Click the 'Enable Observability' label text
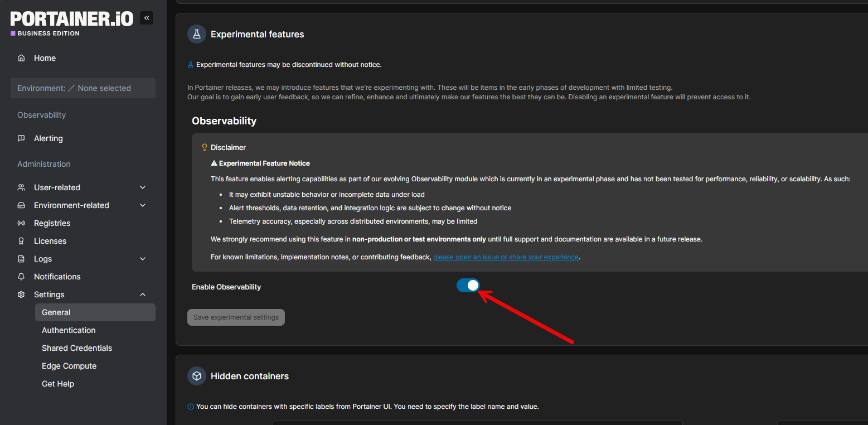The width and height of the screenshot is (868, 425). click(x=226, y=287)
